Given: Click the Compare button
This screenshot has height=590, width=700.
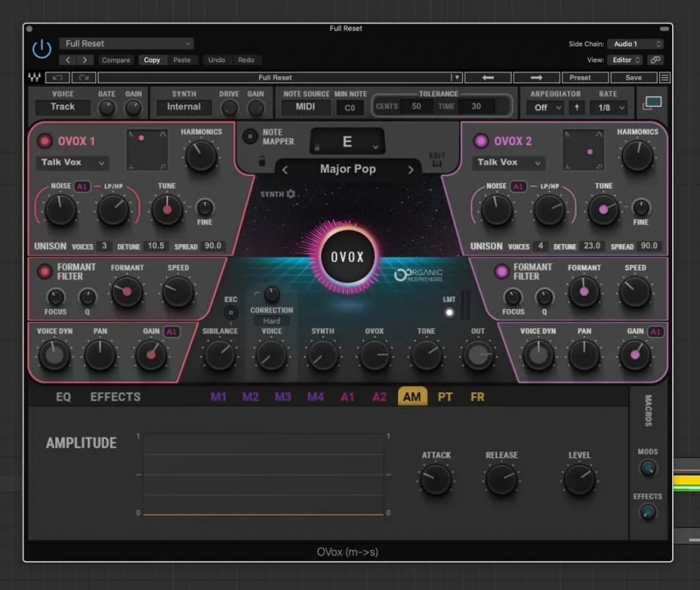Looking at the screenshot, I should pos(116,60).
